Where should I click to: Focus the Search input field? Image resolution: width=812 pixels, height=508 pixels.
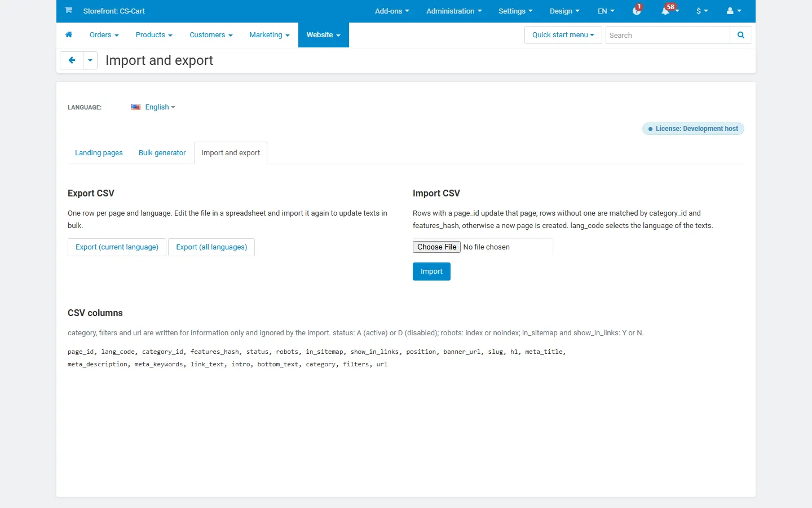point(668,35)
